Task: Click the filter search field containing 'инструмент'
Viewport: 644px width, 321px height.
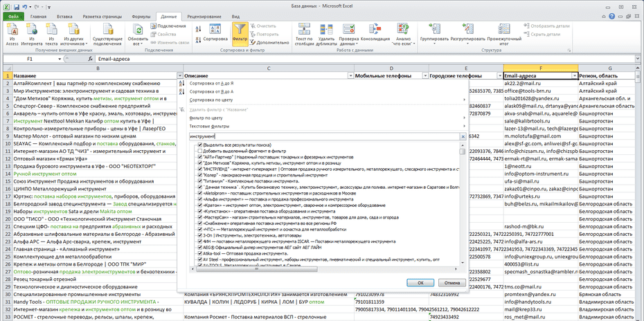Action: click(x=324, y=136)
